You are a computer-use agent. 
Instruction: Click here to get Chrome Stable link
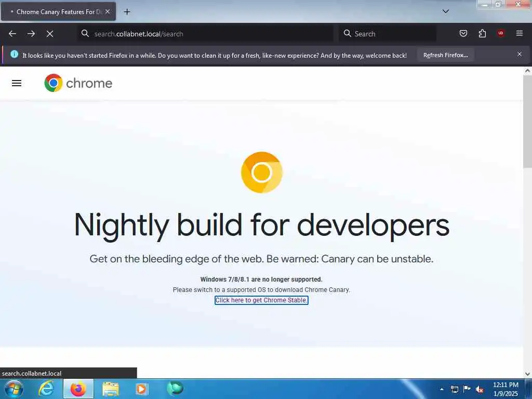261,300
